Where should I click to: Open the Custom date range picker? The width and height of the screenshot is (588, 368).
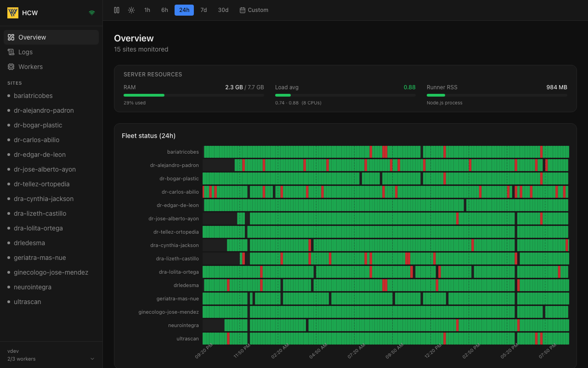pos(254,10)
